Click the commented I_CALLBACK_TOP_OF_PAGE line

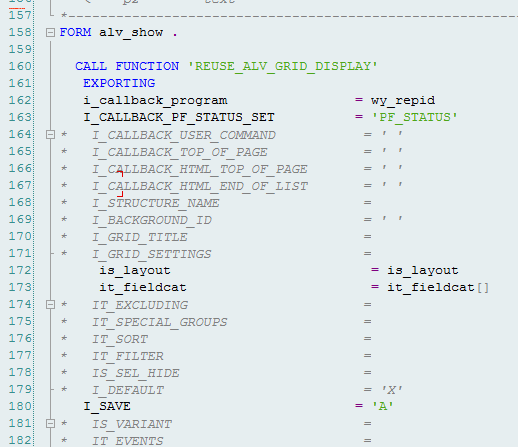click(x=180, y=152)
